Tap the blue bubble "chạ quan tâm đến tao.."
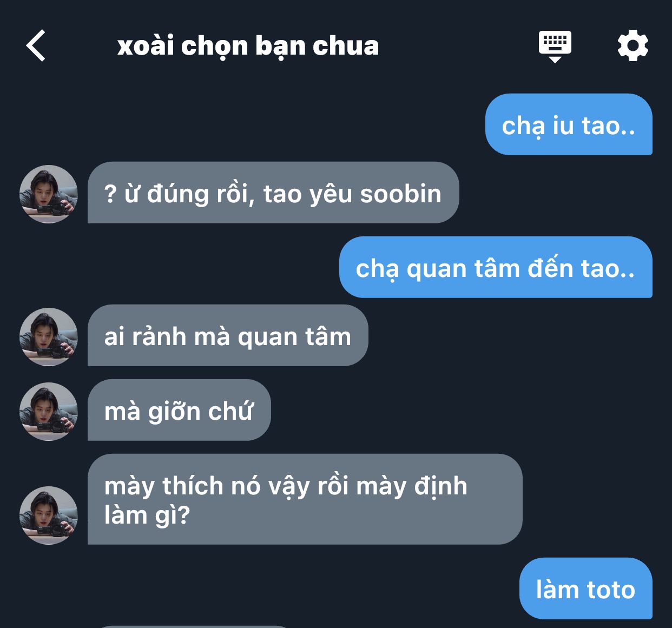This screenshot has width=672, height=628. tap(496, 267)
